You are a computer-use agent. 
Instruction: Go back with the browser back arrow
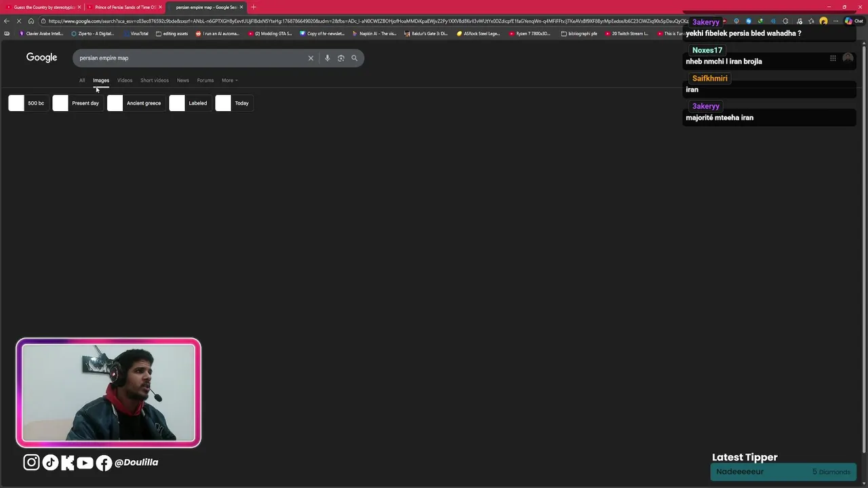point(7,21)
